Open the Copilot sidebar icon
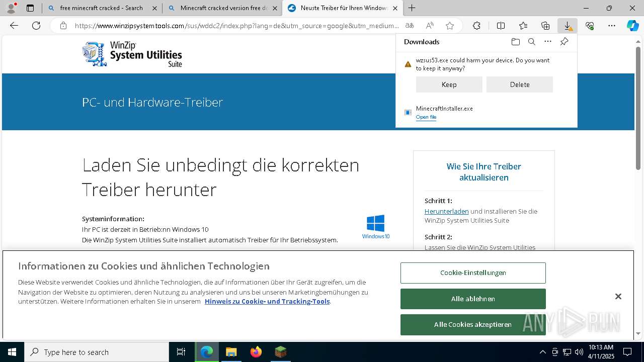 point(633,26)
